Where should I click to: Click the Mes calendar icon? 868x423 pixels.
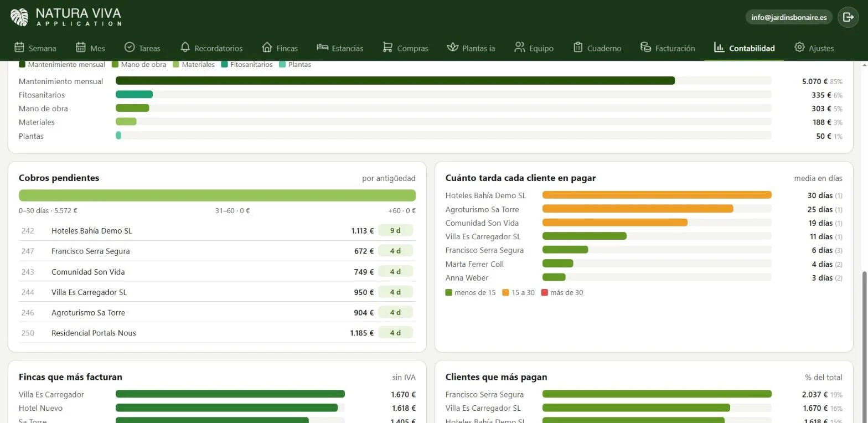[x=81, y=47]
